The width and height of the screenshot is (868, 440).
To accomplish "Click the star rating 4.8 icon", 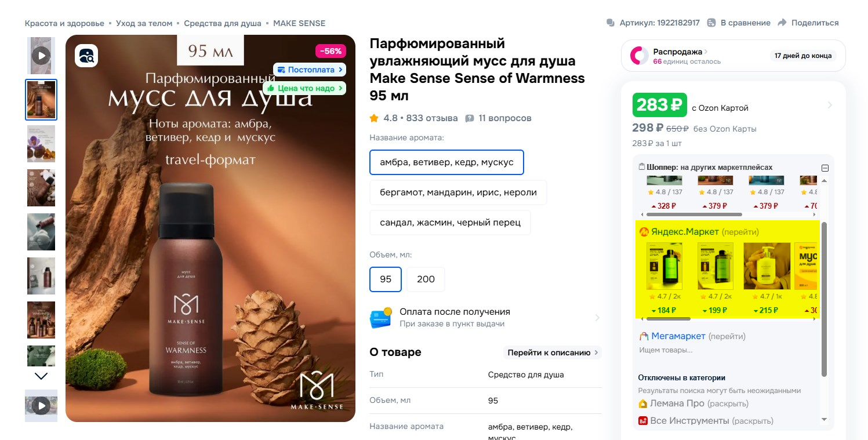I will pos(374,118).
